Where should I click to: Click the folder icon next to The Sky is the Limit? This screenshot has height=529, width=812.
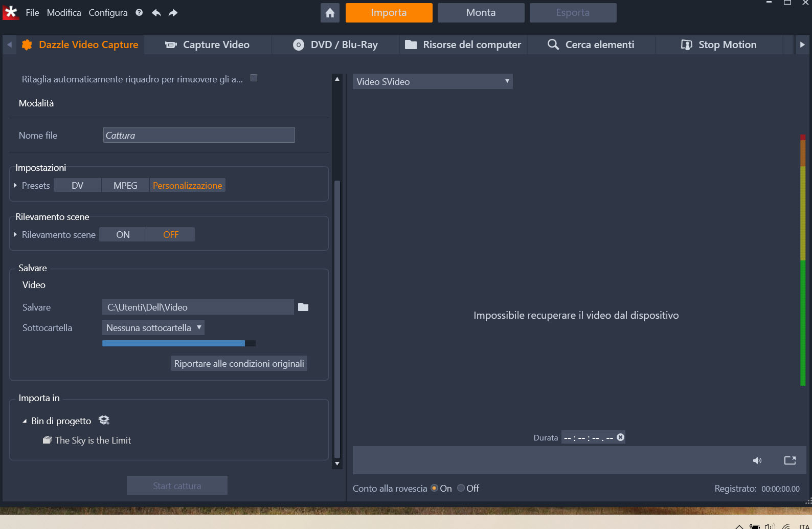(48, 440)
